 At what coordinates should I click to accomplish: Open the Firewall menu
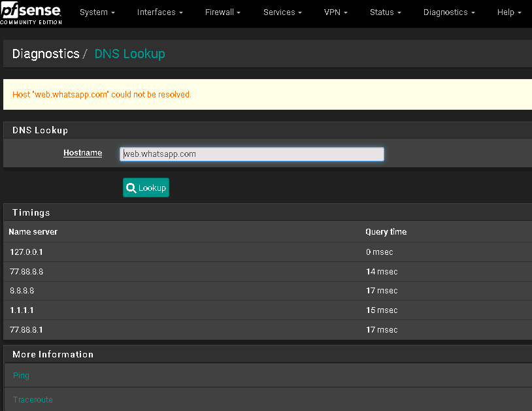(x=223, y=12)
